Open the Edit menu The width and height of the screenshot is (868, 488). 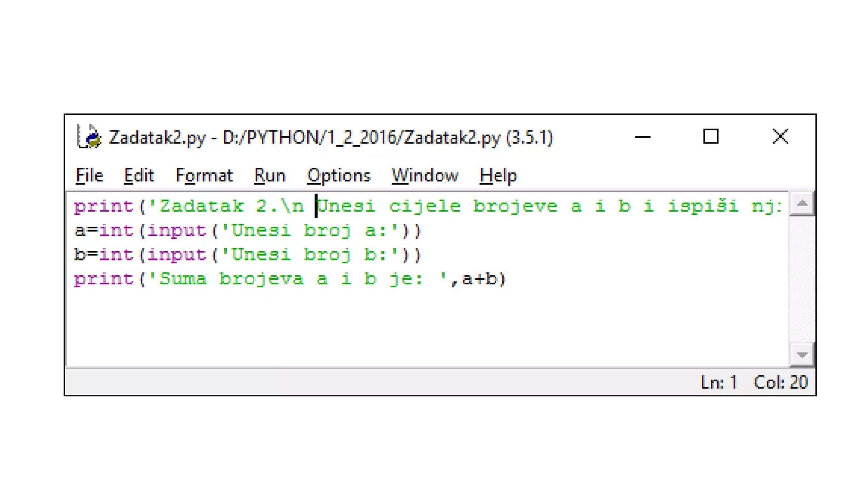(x=139, y=175)
